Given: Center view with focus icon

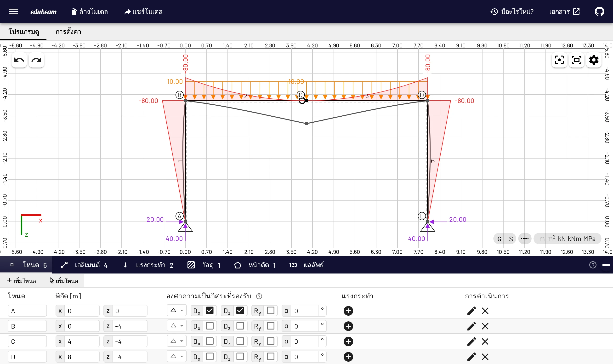Looking at the screenshot, I should [559, 60].
